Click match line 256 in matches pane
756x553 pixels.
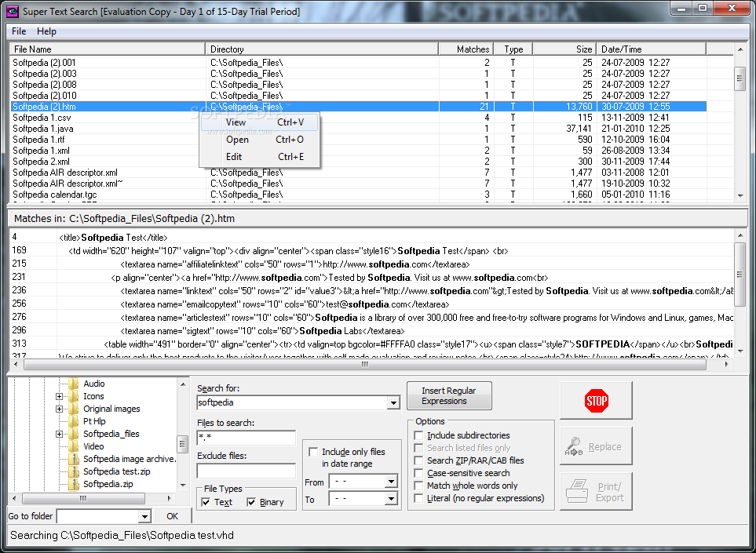pyautogui.click(x=371, y=304)
